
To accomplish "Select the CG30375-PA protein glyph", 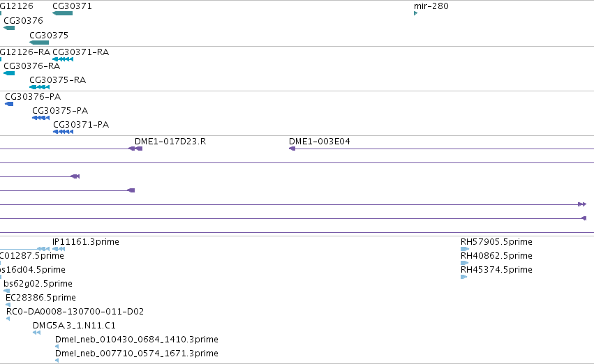I will pos(41,118).
